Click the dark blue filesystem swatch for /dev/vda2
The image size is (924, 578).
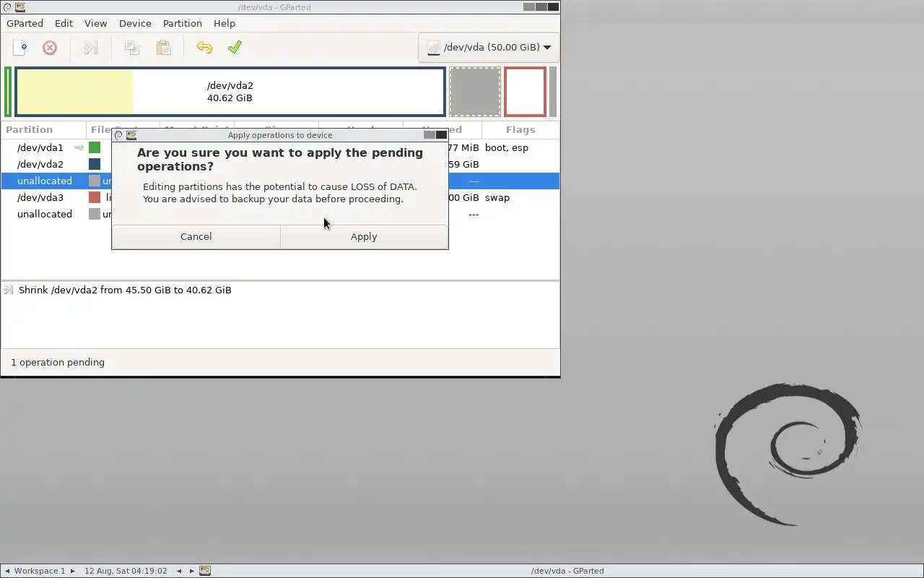point(95,164)
